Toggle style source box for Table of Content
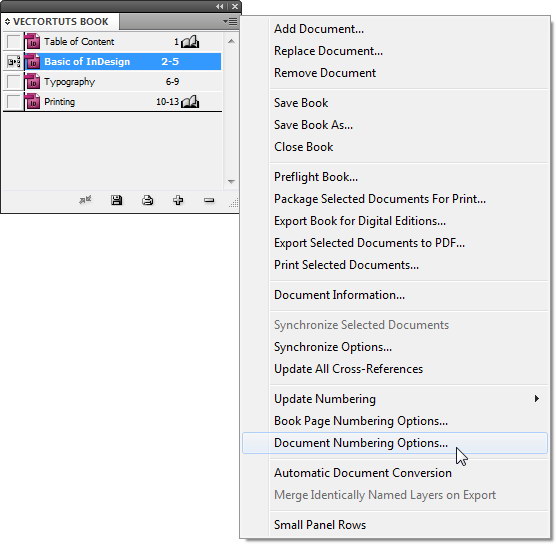Screen dimensions: 556x544 [x=14, y=42]
